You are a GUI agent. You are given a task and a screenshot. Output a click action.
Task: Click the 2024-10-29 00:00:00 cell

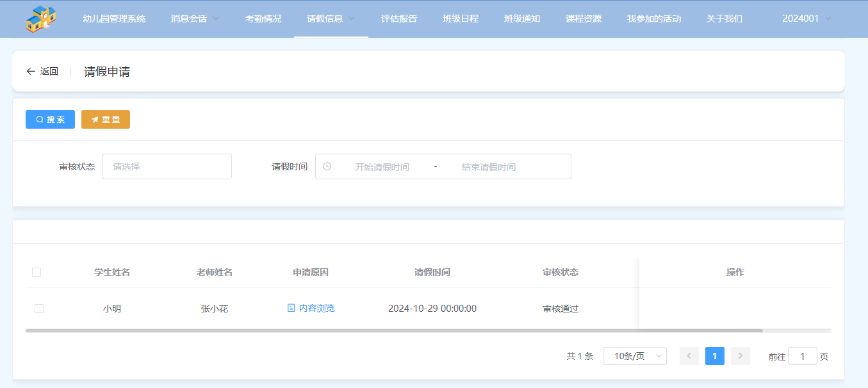point(432,309)
